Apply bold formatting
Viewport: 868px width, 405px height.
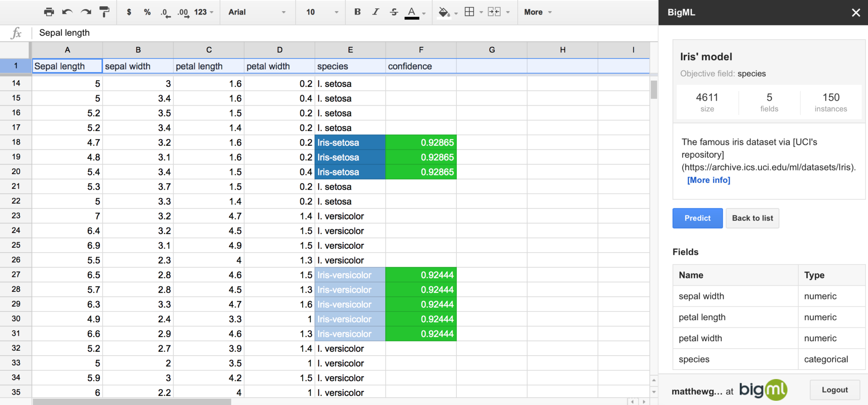[357, 12]
